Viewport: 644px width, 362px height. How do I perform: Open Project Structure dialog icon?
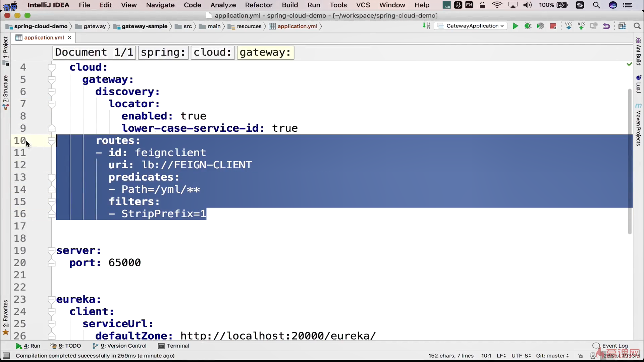click(622, 26)
